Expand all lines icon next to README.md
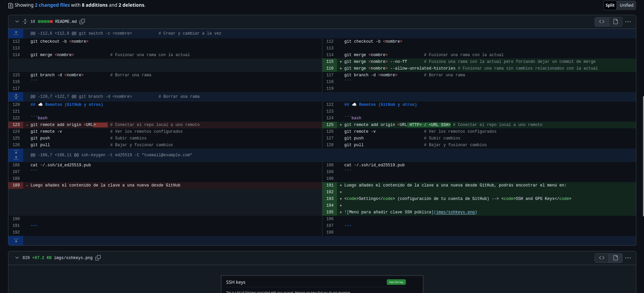Image resolution: width=644 pixels, height=293 pixels. point(25,22)
